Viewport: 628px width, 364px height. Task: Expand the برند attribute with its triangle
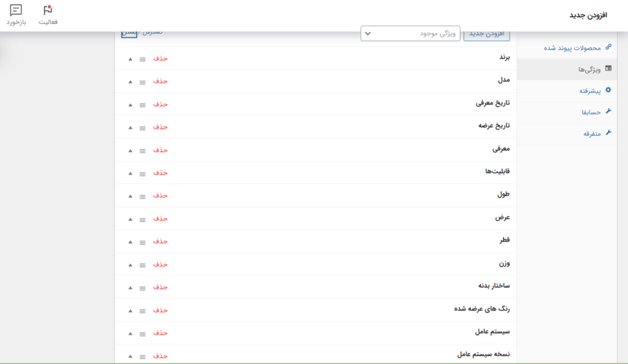(x=130, y=59)
